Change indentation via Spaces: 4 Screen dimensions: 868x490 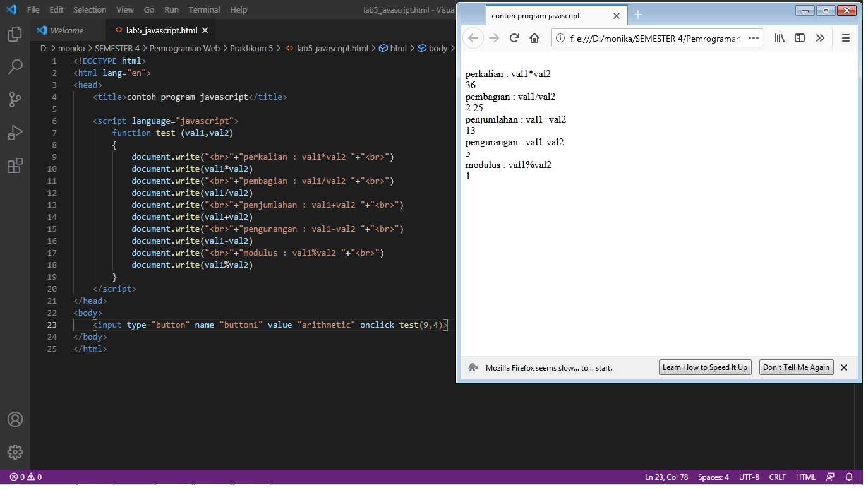click(x=713, y=477)
